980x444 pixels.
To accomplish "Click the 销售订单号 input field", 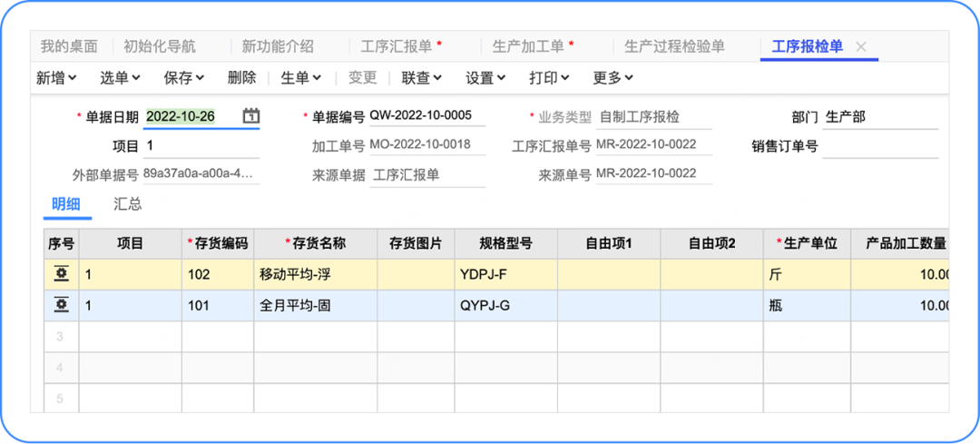I will coord(879,146).
